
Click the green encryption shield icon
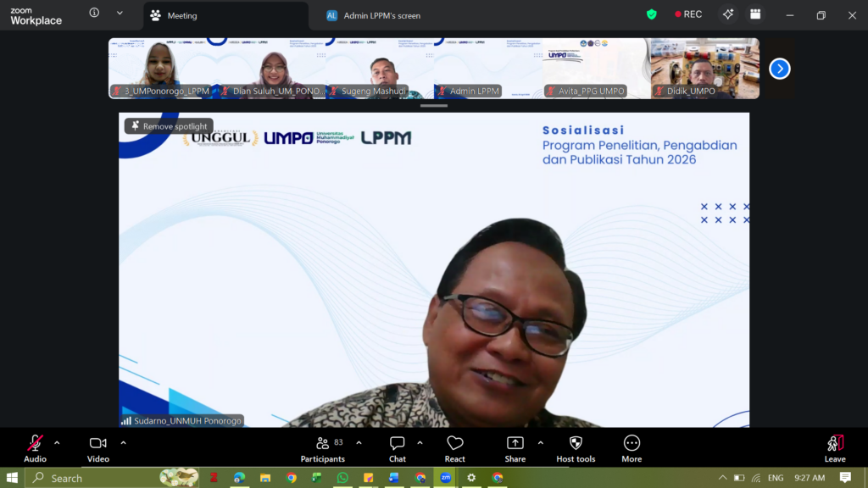tap(651, 14)
